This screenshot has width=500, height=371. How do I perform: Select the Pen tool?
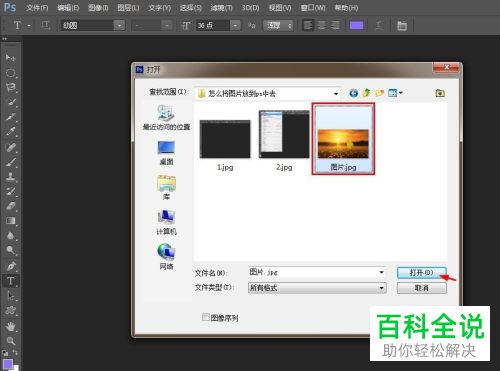click(x=10, y=266)
